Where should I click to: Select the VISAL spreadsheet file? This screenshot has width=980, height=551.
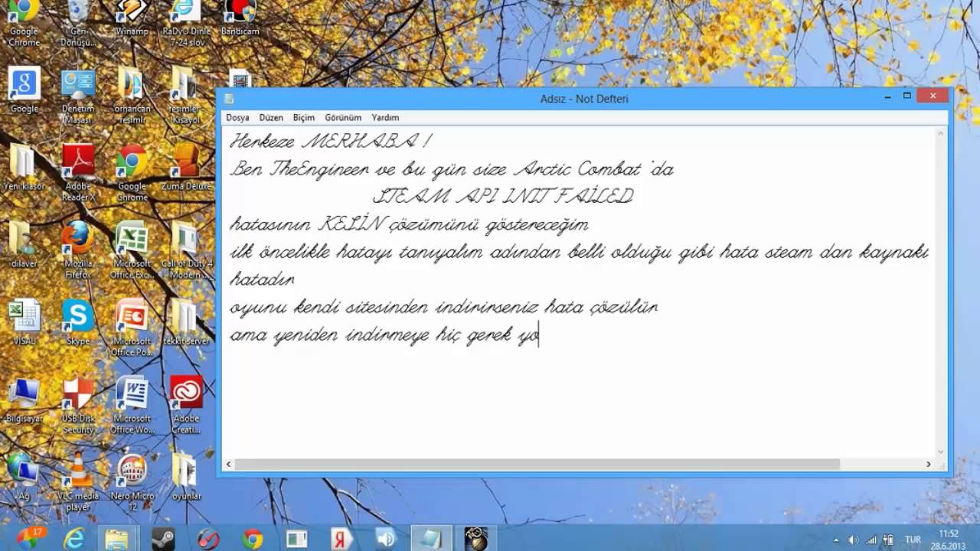coord(24,322)
